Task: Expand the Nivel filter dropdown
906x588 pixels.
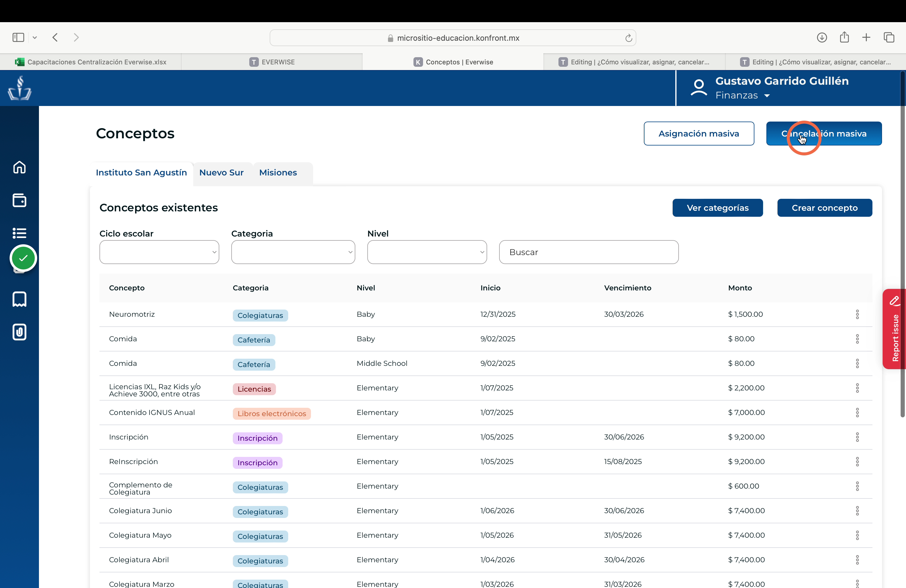Action: 427,252
